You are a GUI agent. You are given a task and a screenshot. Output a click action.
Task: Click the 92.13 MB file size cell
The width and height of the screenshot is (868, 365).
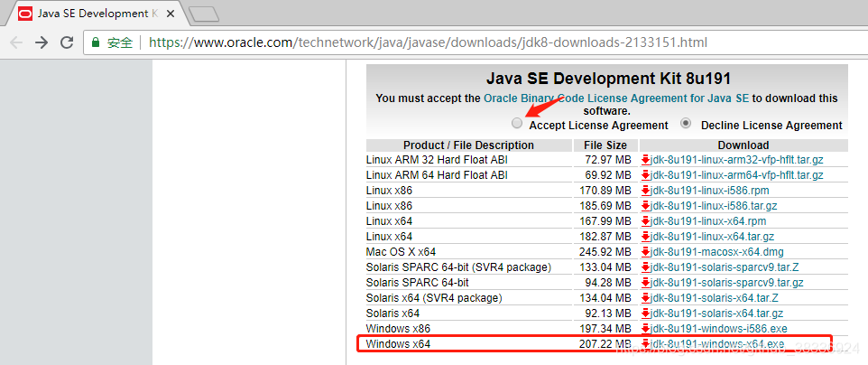coord(608,314)
